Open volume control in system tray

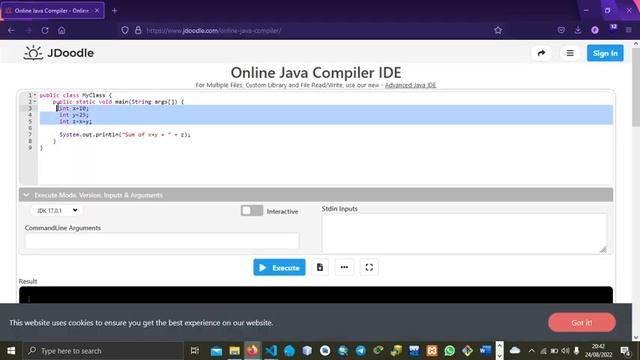[x=565, y=351]
